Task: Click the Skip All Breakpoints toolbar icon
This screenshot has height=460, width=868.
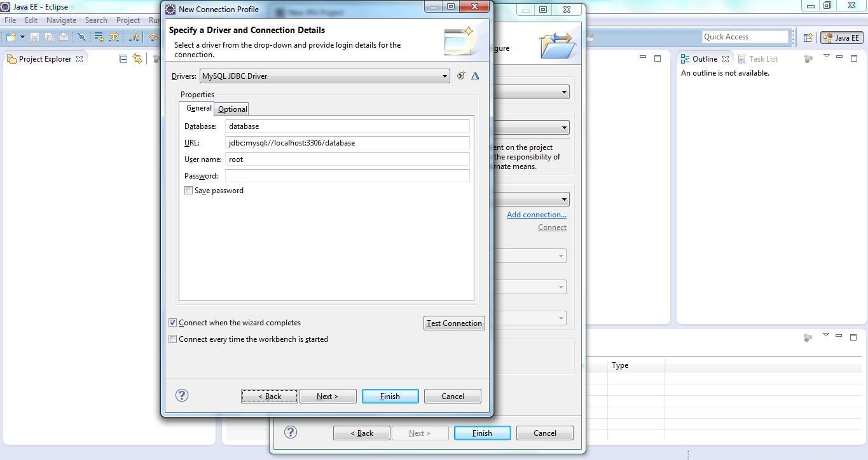Action: (81, 37)
